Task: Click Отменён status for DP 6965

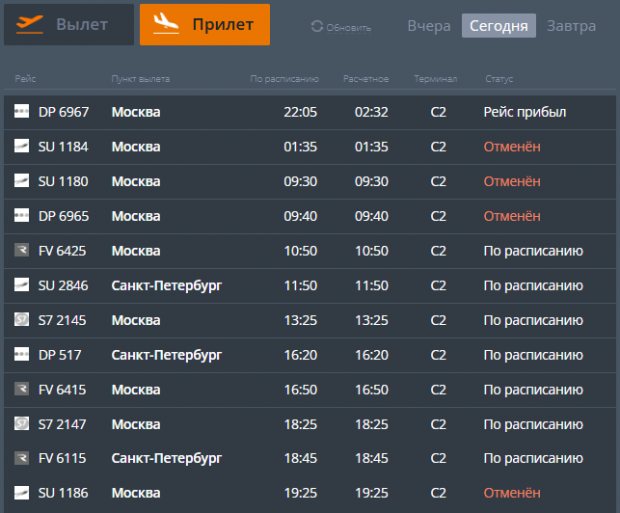Action: click(512, 216)
